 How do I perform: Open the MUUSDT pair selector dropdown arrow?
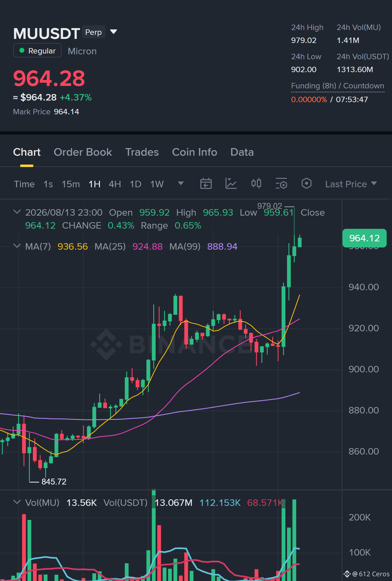tap(114, 32)
